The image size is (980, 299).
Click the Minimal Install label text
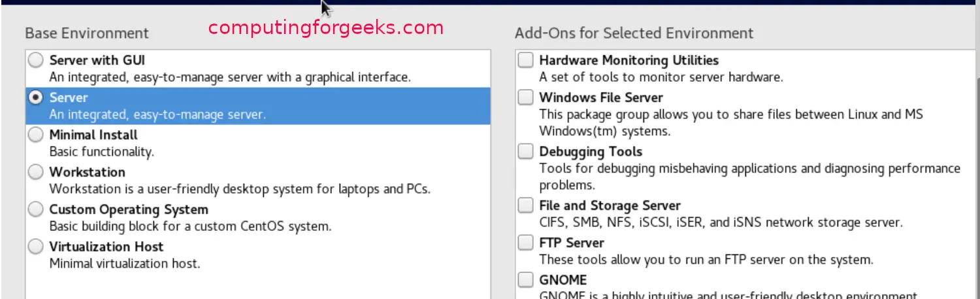[x=93, y=135]
